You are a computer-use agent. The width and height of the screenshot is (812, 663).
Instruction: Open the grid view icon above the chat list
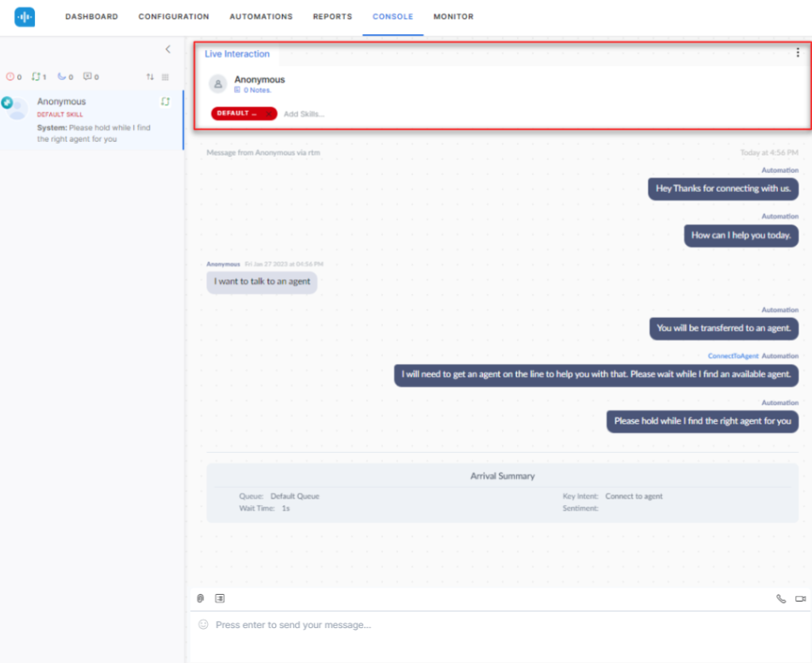coord(165,77)
